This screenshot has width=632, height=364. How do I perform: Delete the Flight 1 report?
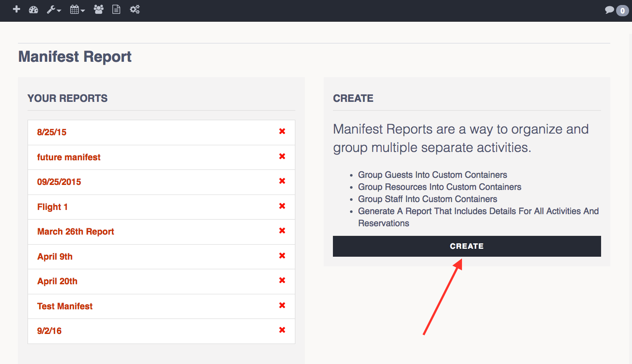click(282, 207)
